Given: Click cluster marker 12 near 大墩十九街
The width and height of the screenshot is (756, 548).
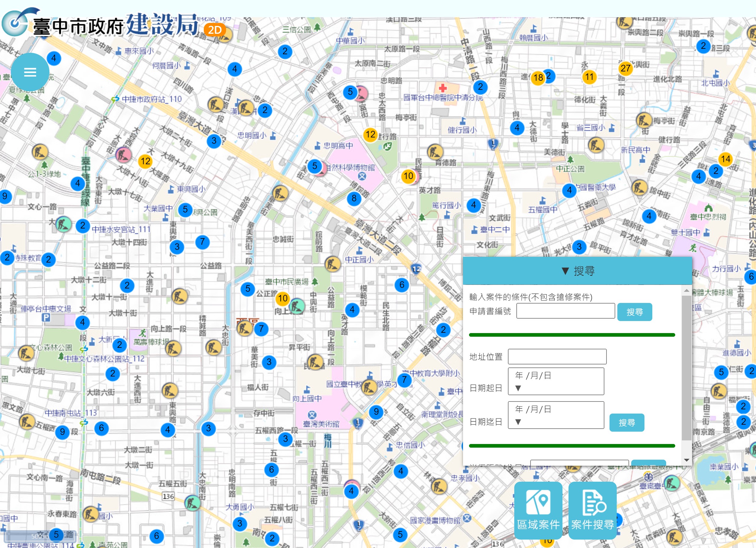Looking at the screenshot, I should [x=145, y=161].
